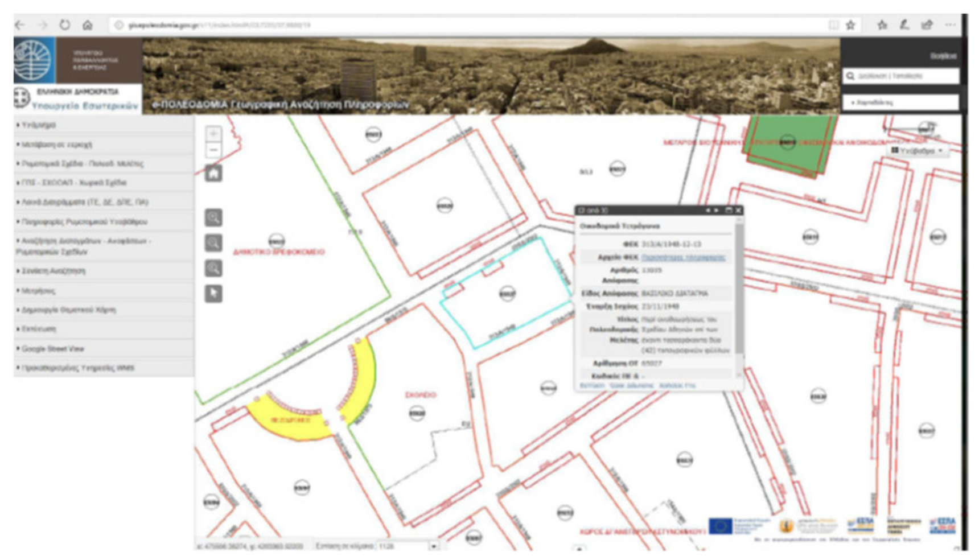The height and width of the screenshot is (560, 979).
Task: Go to browser home page icon
Action: click(87, 25)
